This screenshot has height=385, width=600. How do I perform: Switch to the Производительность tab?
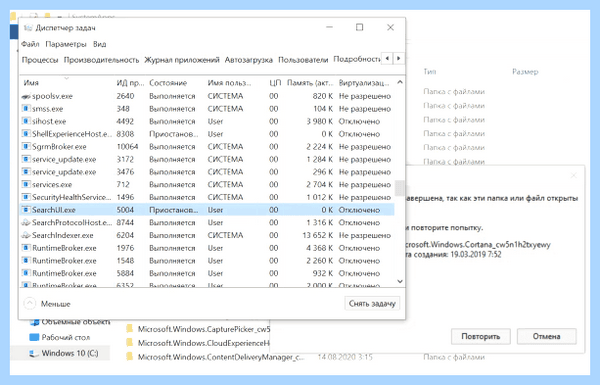pyautogui.click(x=101, y=60)
